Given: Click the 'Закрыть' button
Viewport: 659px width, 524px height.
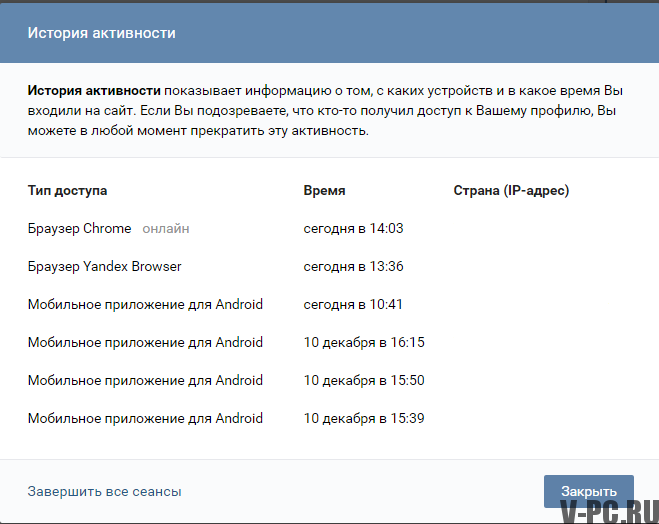Looking at the screenshot, I should (588, 491).
